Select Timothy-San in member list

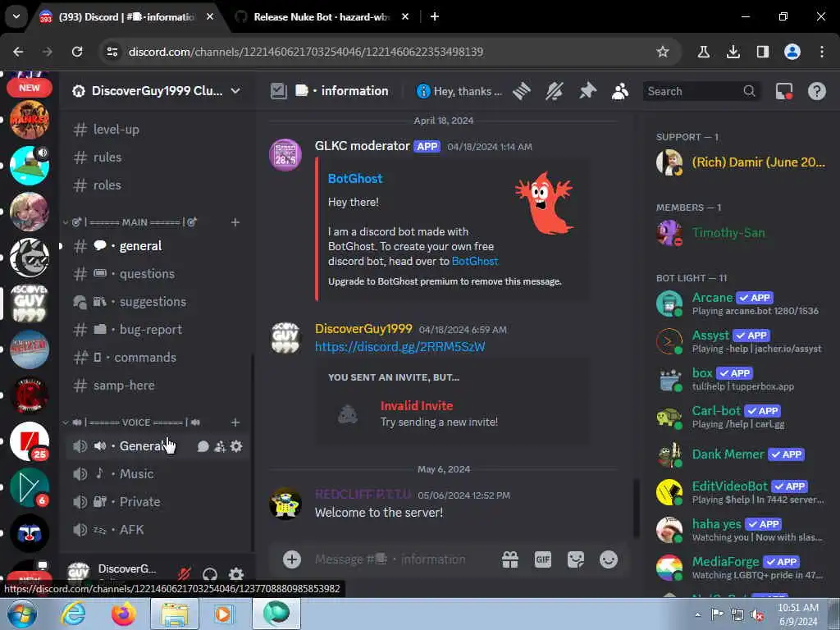tap(742, 233)
